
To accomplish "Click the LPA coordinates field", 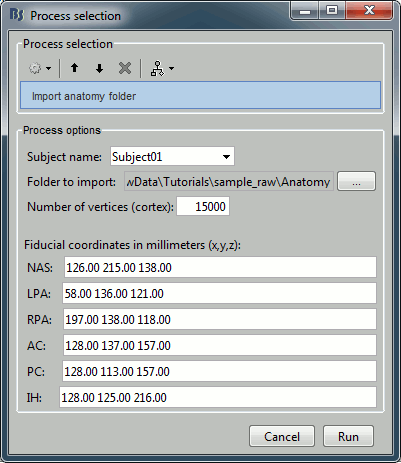I will [x=219, y=293].
